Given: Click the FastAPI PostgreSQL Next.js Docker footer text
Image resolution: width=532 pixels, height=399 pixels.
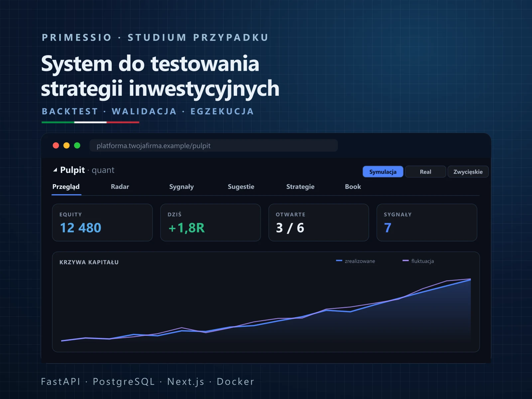Looking at the screenshot, I should click(x=148, y=382).
